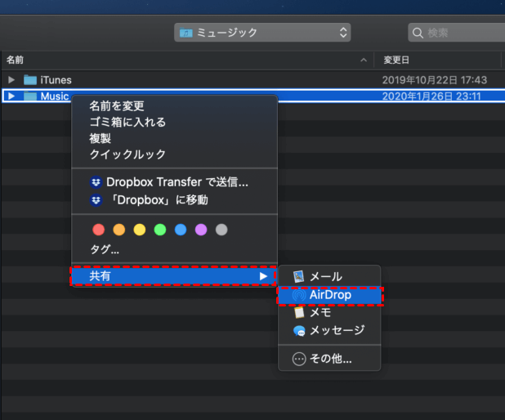This screenshot has height=420, width=505.
Task: Click the Notes notepad icon
Action: pos(299,312)
